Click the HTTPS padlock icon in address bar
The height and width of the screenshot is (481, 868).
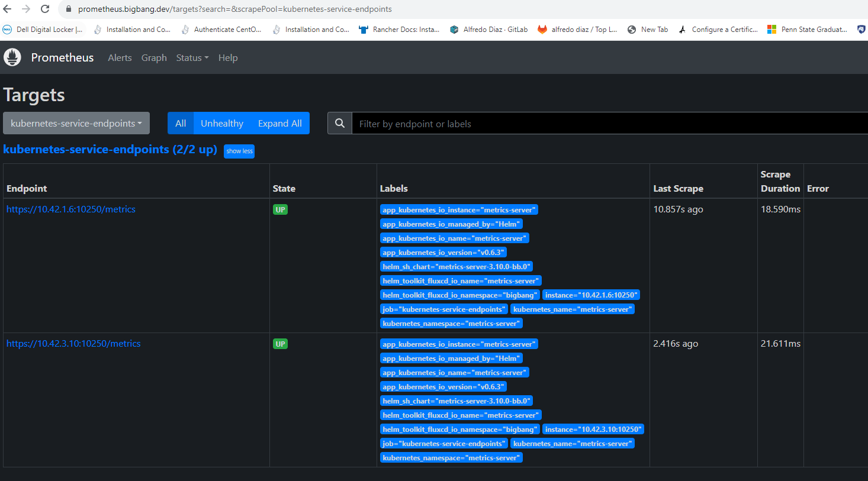coord(68,9)
